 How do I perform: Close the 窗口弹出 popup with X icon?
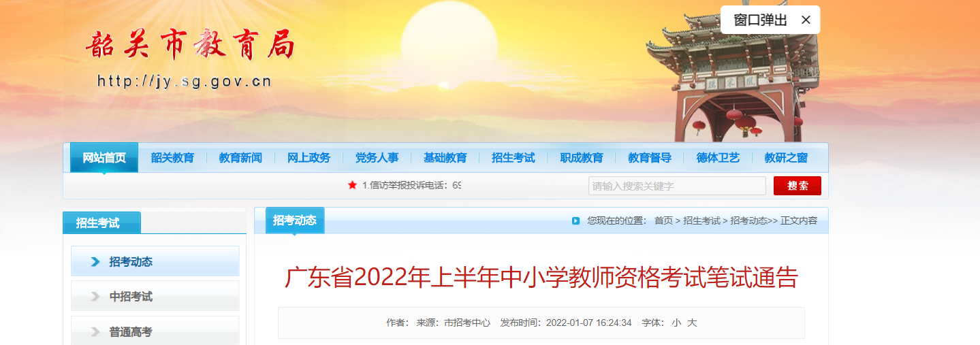806,20
